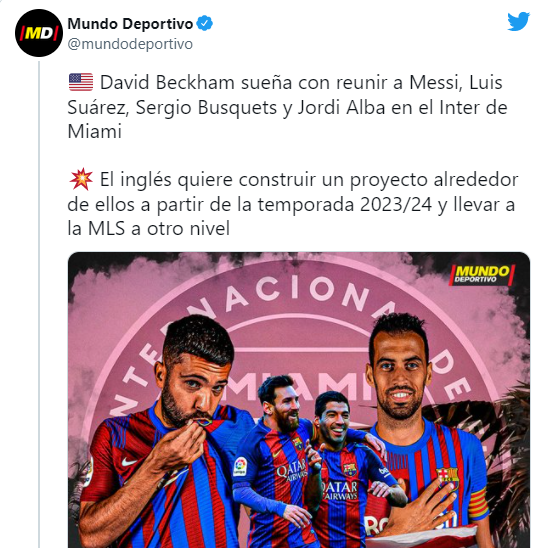
Task: Click the Mundo Deportivo logo on the image
Action: [x=482, y=275]
